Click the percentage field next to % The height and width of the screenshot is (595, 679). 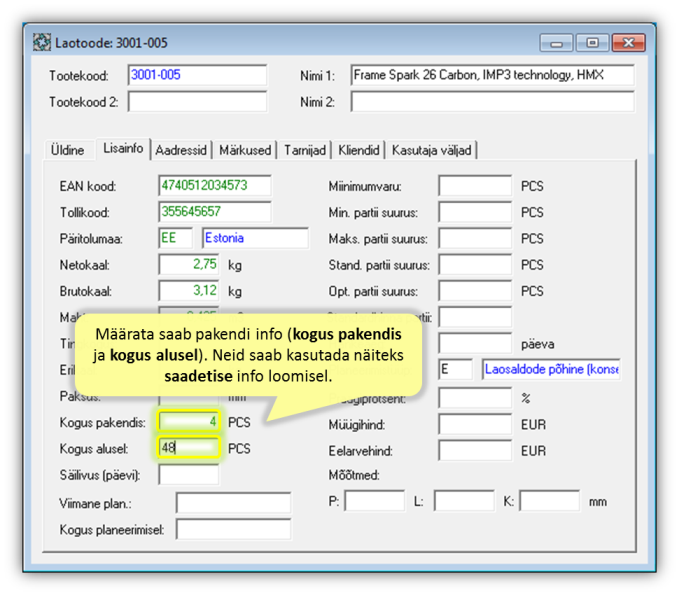click(475, 398)
